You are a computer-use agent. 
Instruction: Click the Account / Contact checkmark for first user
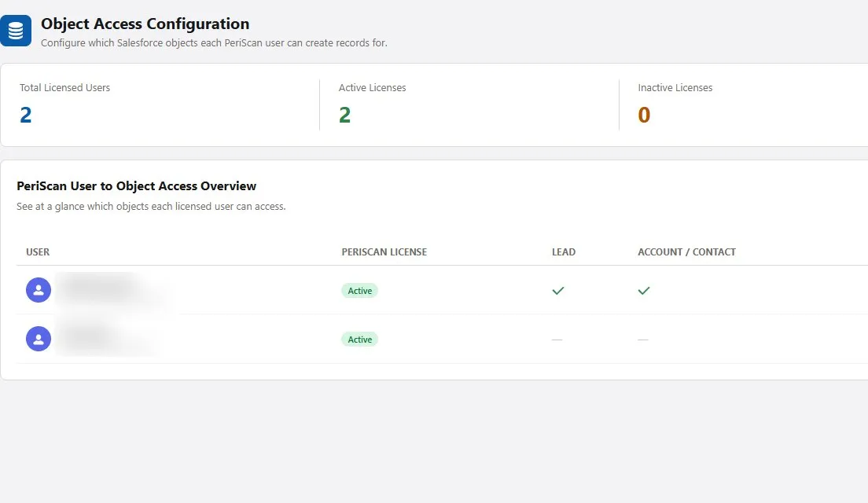point(644,291)
